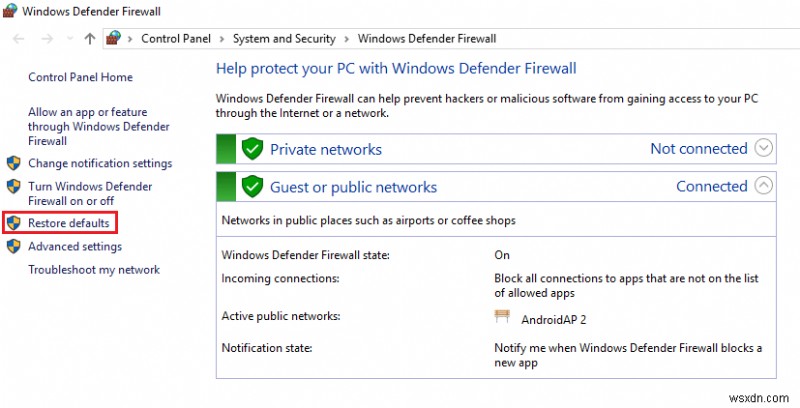
Task: Click the Up arrow navigation button
Action: point(89,39)
